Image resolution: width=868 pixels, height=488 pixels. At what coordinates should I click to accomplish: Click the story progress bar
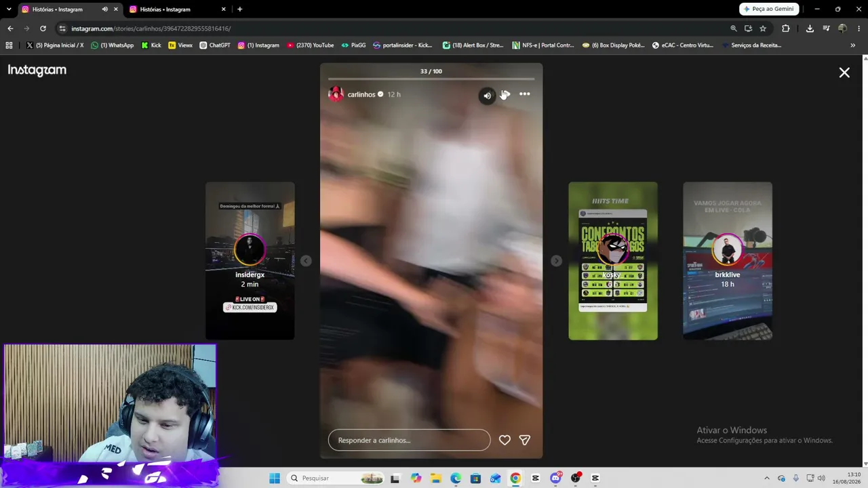click(431, 79)
